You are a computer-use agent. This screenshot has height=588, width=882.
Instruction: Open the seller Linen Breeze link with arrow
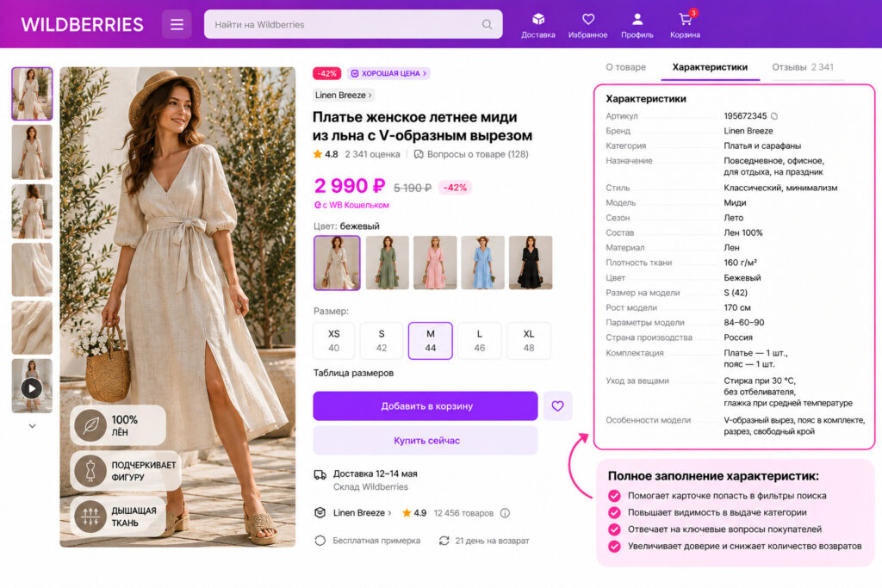362,513
